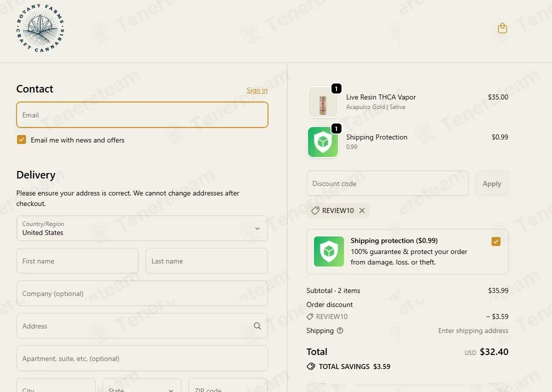The width and height of the screenshot is (552, 392).
Task: Focus the Company (optional) field
Action: click(142, 293)
